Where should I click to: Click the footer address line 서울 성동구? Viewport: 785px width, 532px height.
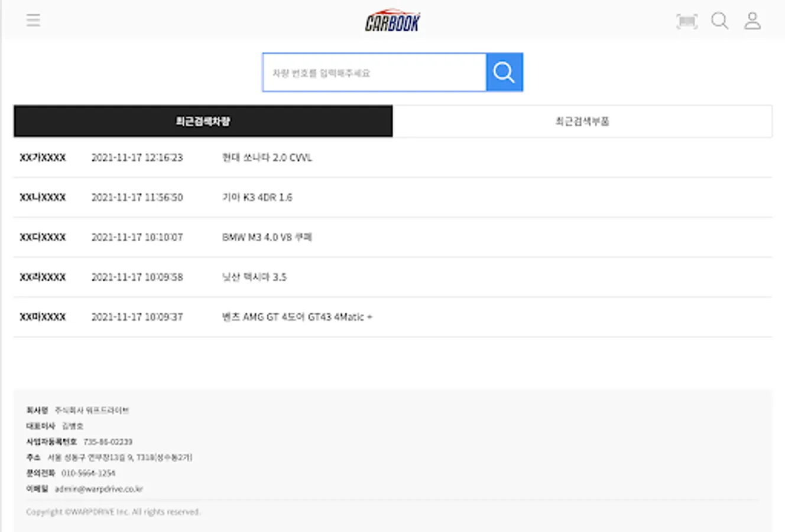point(120,458)
